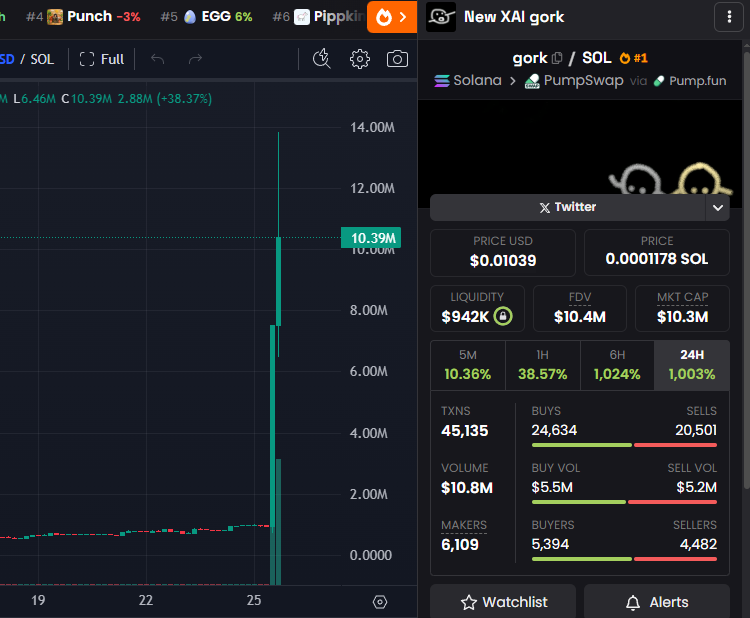Click the LIQUIDITY $942K value
The width and height of the screenshot is (750, 618).
[x=465, y=317]
